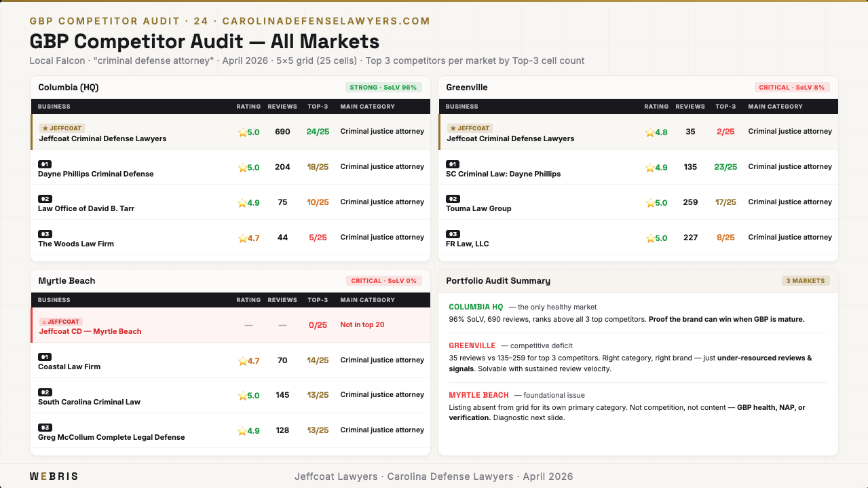Click the 204 reviews count for Dayne Phillips
868x488 pixels.
[x=282, y=167]
